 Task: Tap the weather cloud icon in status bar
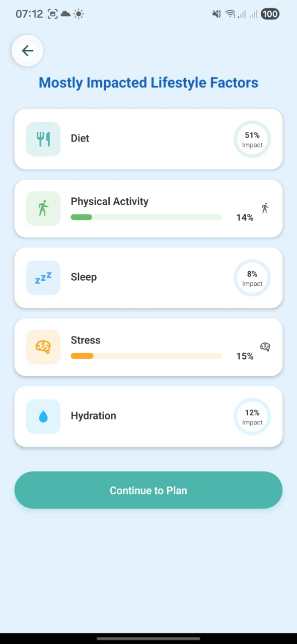click(x=65, y=14)
